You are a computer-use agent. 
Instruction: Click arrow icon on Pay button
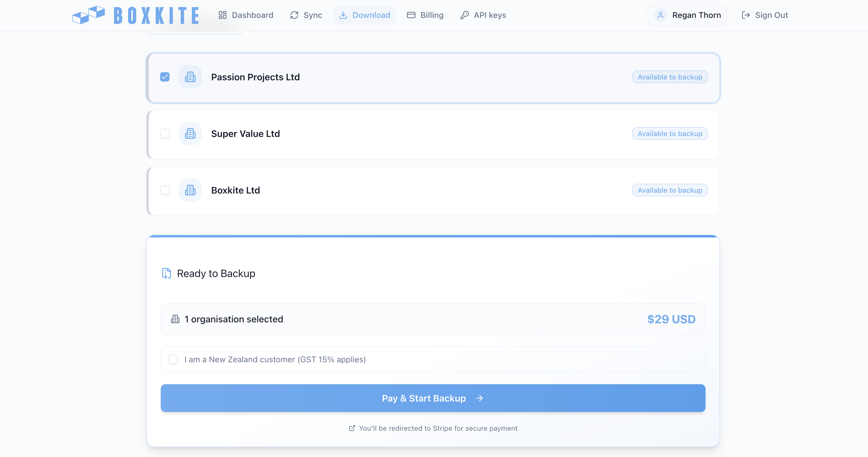480,398
